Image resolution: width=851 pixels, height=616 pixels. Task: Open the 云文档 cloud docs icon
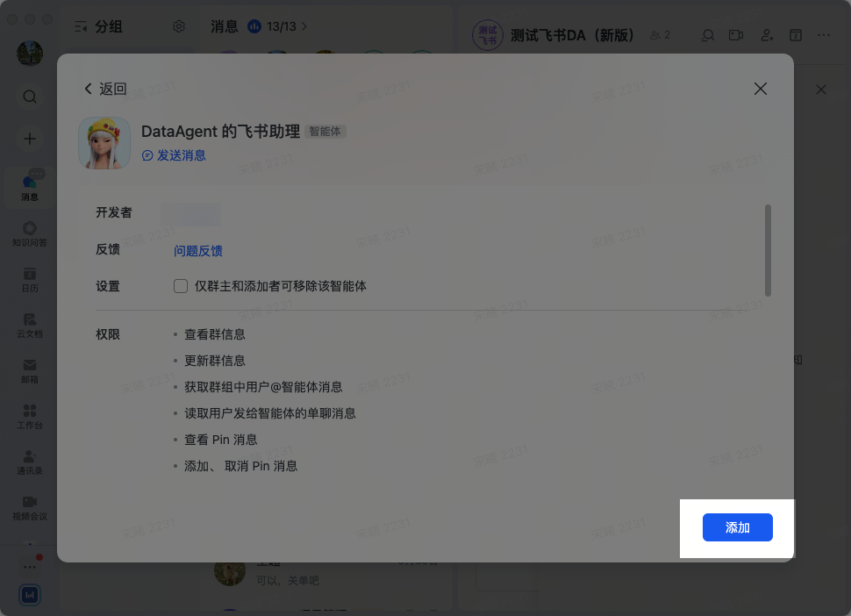click(30, 326)
